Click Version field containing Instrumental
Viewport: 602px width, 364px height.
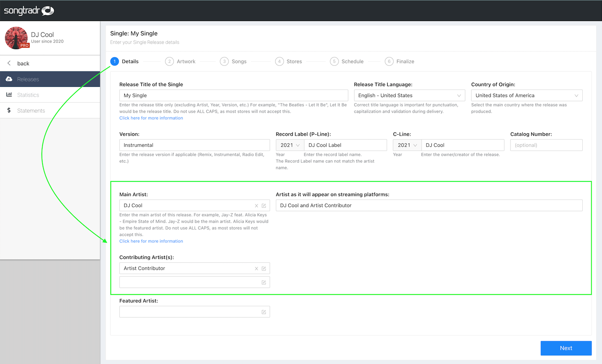click(x=194, y=145)
